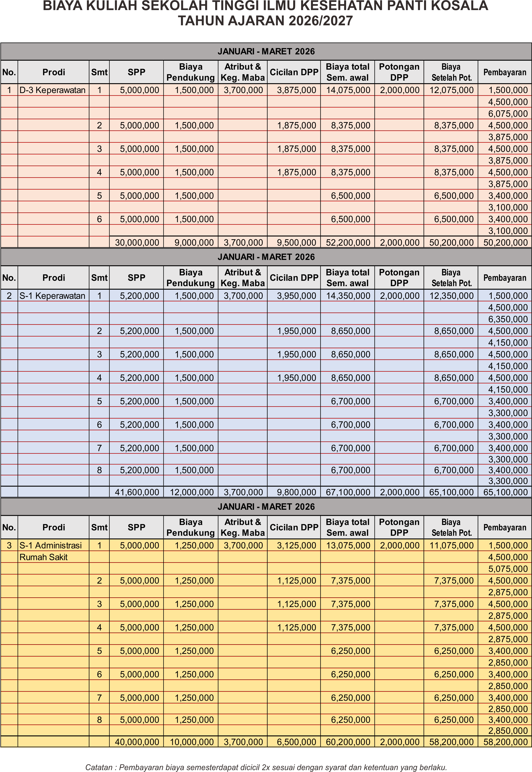Select the 13,075,000 first semester total
Screen dimensions: 532x772
click(x=348, y=545)
